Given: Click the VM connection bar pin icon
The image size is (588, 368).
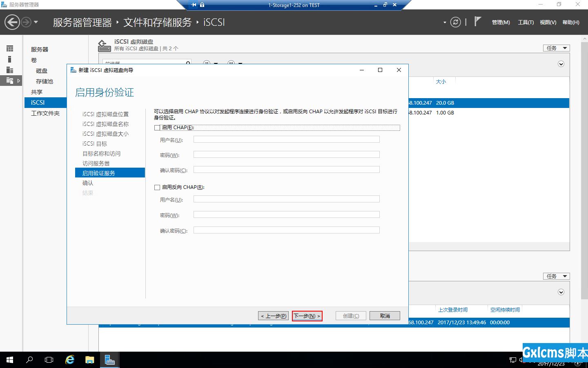Looking at the screenshot, I should pyautogui.click(x=194, y=5).
